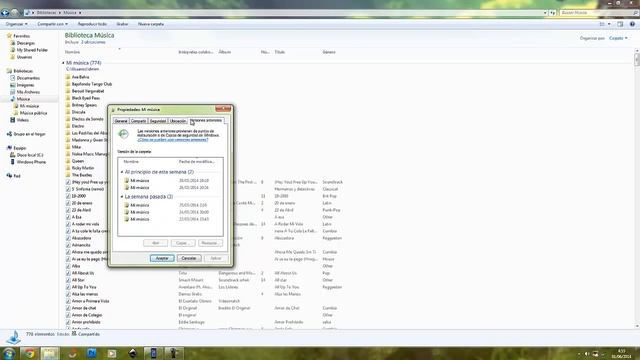Collapse La semana pasada group
The height and width of the screenshot is (360, 640).
click(x=122, y=197)
